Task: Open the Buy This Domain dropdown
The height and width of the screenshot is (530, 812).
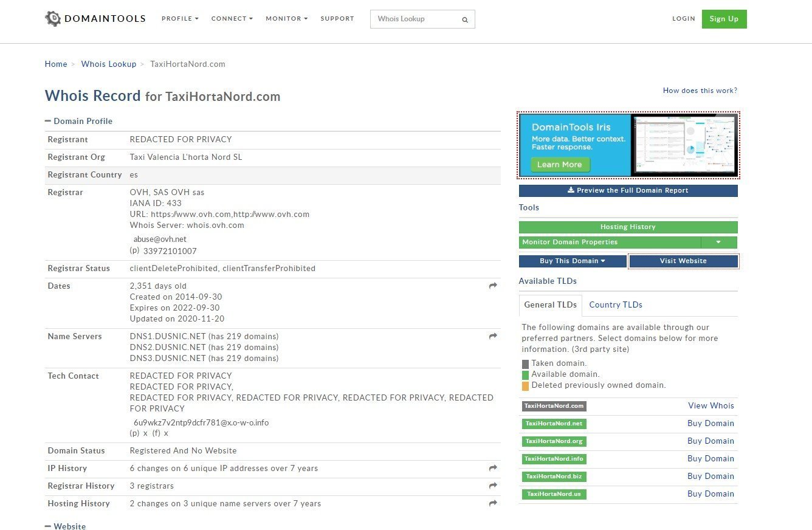Action: 573,261
